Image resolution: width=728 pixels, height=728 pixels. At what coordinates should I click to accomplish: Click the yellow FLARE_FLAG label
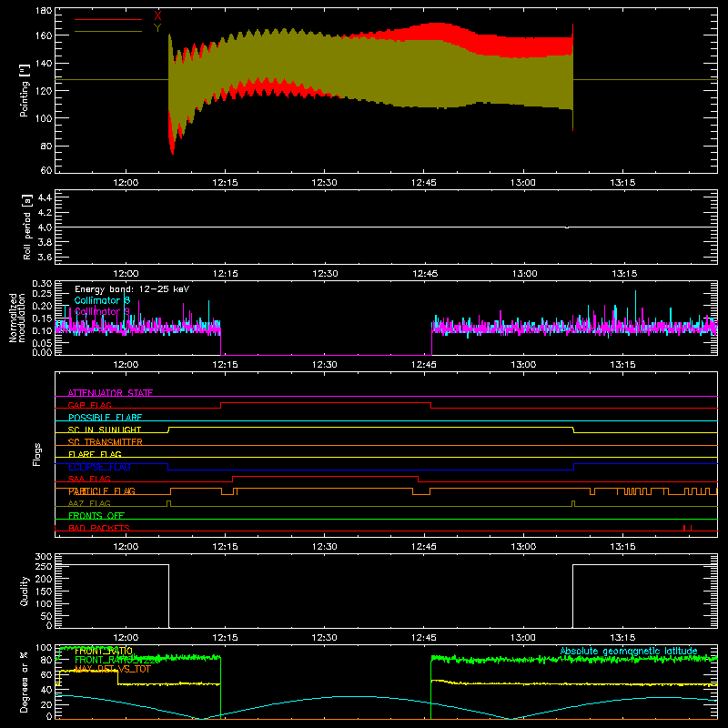click(x=95, y=454)
